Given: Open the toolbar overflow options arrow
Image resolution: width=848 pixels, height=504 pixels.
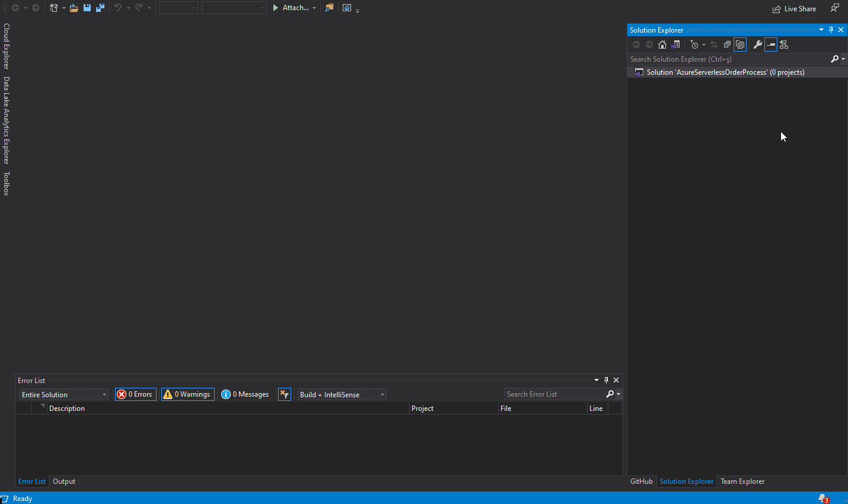Looking at the screenshot, I should coord(358,10).
